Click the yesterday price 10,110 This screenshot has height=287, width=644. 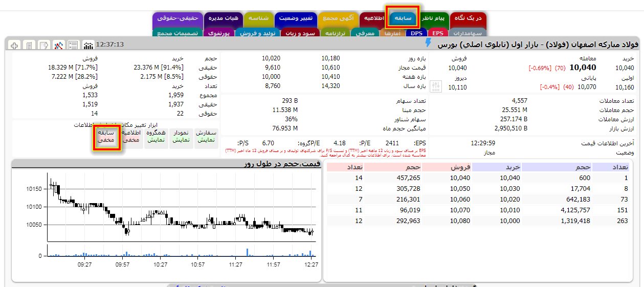tap(457, 87)
